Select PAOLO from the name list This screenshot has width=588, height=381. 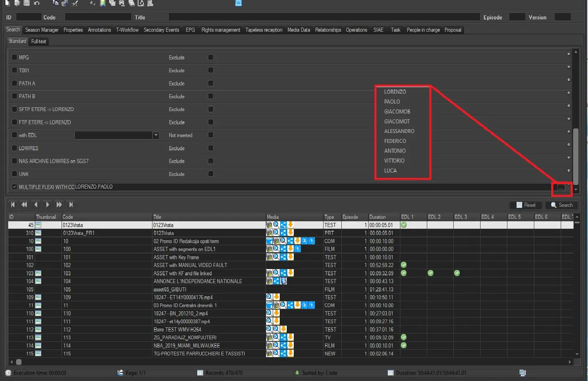[x=392, y=102]
